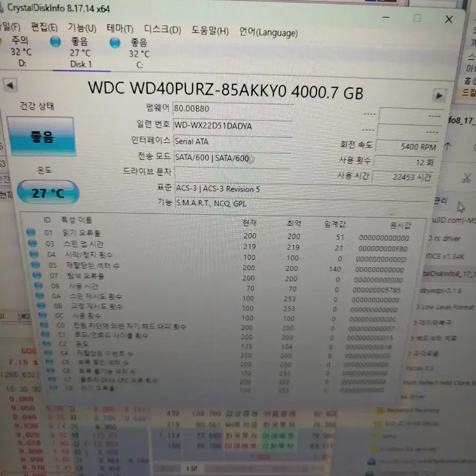Click raw value 0000000000FB0
Image resolution: width=476 pixels, height=476 pixels.
[382, 249]
